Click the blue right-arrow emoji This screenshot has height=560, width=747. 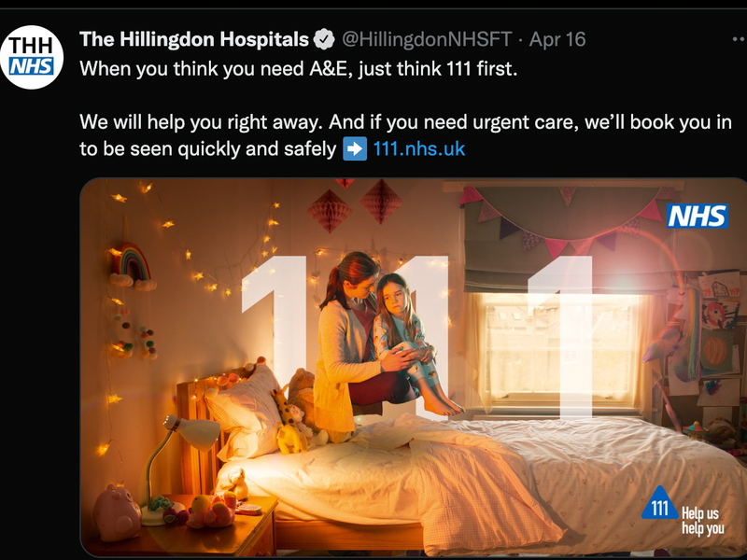click(355, 148)
